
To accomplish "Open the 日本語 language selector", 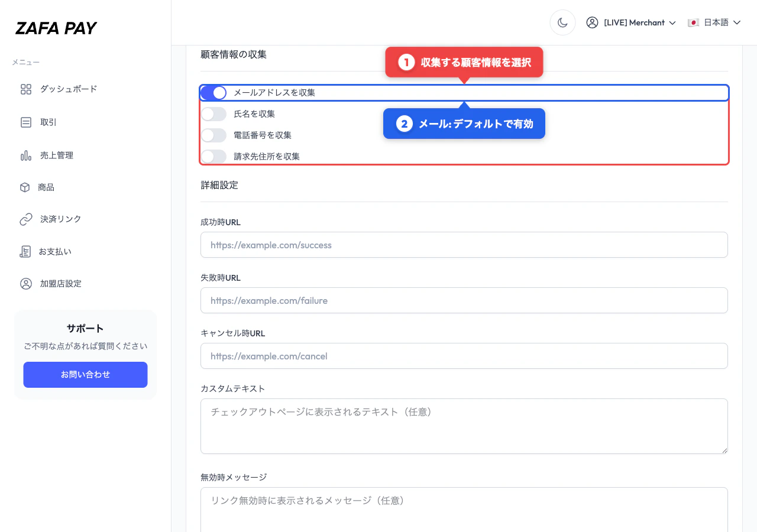I will pos(714,22).
